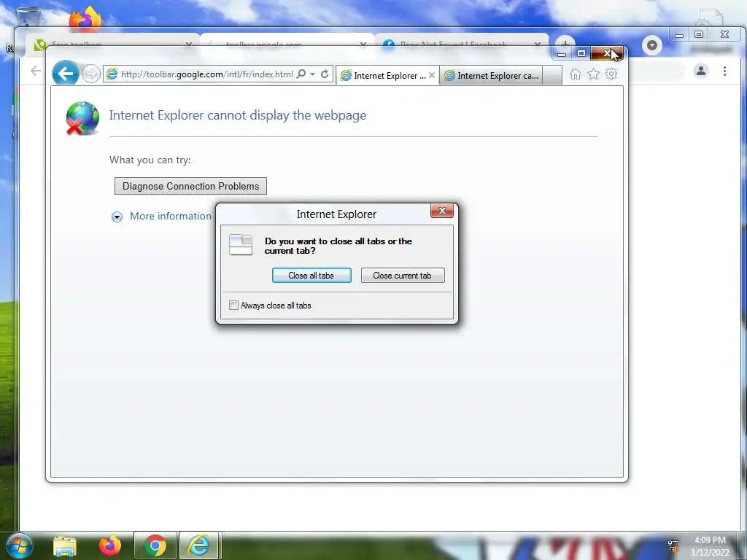The height and width of the screenshot is (560, 747).
Task: Close the first Internet Explorer tab
Action: [432, 75]
